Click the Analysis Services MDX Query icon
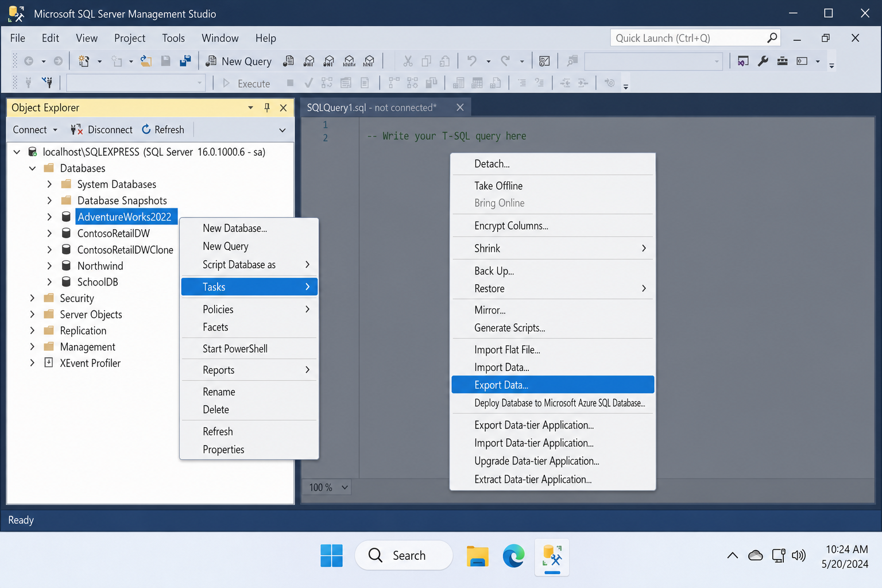The image size is (882, 588). pyautogui.click(x=309, y=61)
